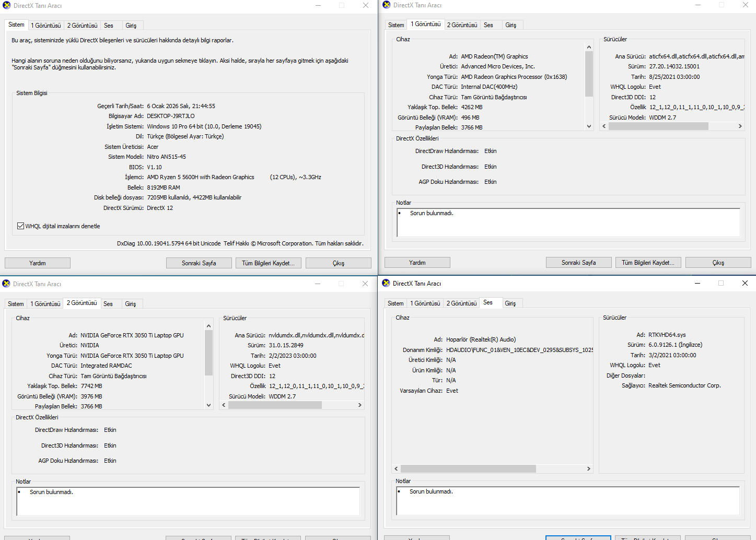
Task: Click left arrow of NVIDIA Sürücüler horizontal scrollbar
Action: click(x=224, y=405)
